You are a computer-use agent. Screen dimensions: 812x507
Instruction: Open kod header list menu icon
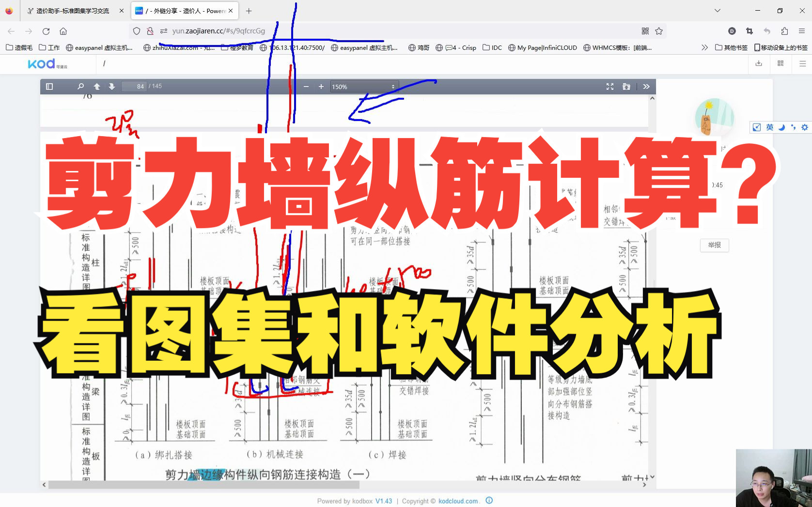[802, 63]
